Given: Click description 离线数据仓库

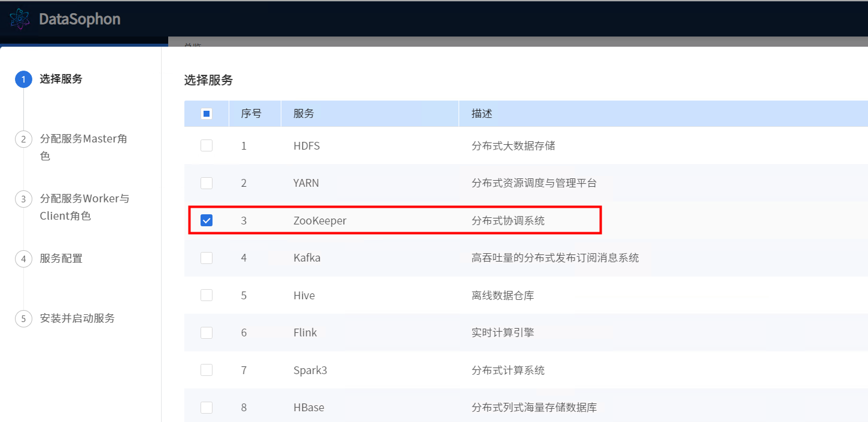Looking at the screenshot, I should pos(503,295).
